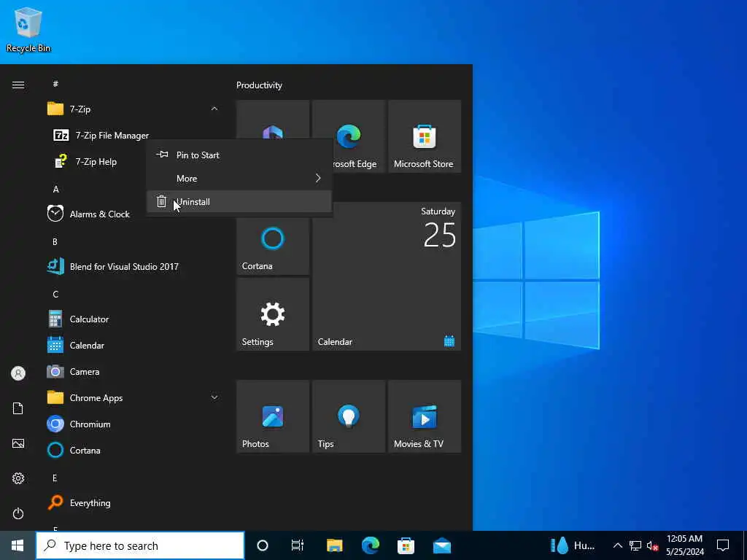Open 7-Zip Help icon
Screen dimensions: 747x560
tap(61, 161)
